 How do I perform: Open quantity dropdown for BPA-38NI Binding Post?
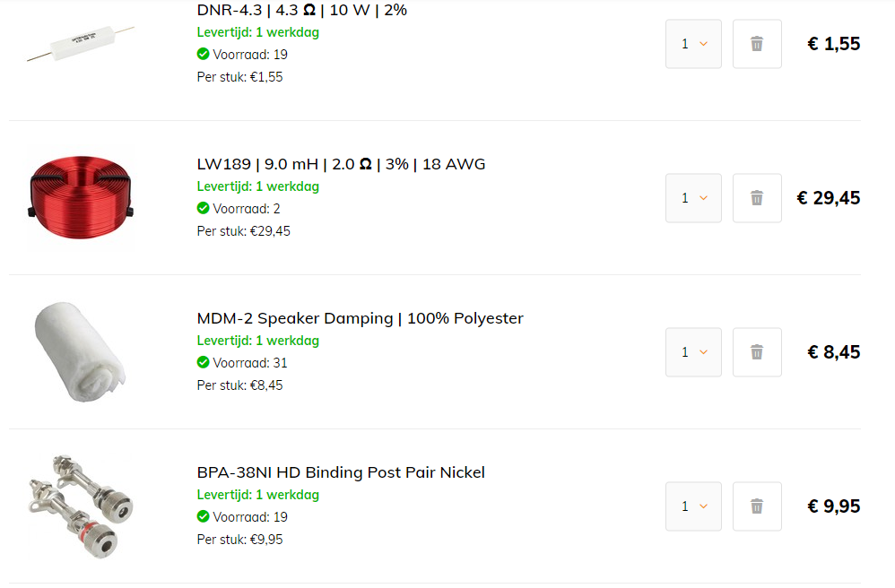(x=693, y=506)
